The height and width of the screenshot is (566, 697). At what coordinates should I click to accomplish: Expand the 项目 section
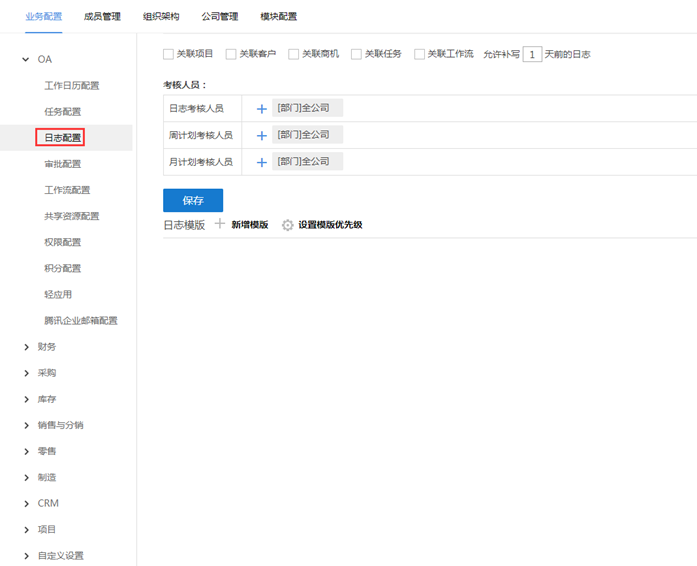tap(26, 530)
